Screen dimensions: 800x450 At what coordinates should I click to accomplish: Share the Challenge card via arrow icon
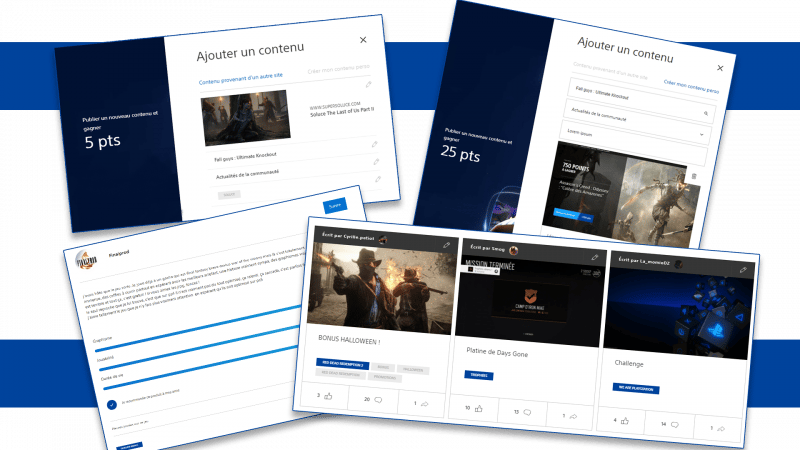[x=721, y=429]
